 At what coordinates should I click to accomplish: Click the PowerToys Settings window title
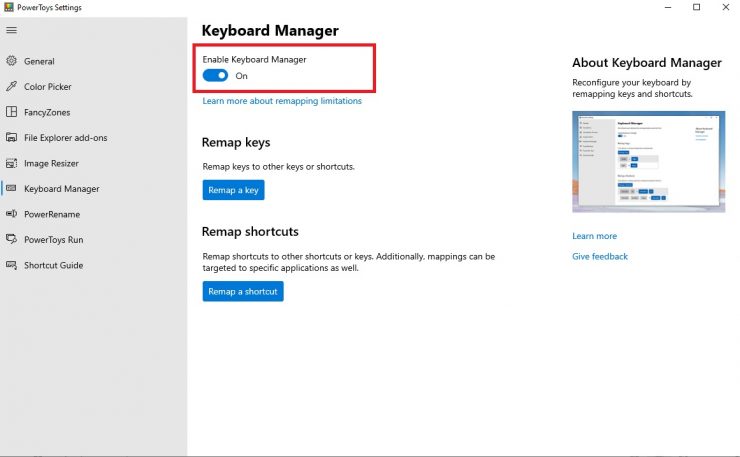[49, 8]
